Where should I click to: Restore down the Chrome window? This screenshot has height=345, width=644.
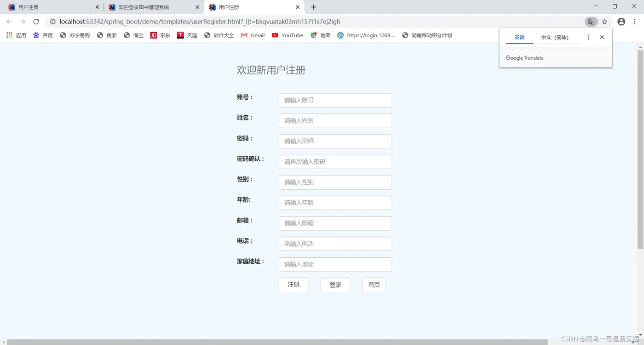pyautogui.click(x=615, y=6)
